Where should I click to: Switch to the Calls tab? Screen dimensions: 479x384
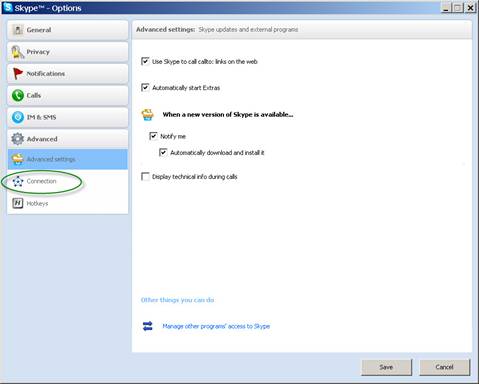(68, 95)
